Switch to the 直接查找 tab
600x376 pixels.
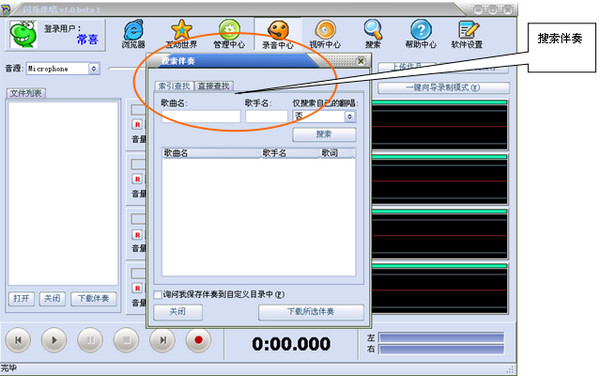pos(214,86)
